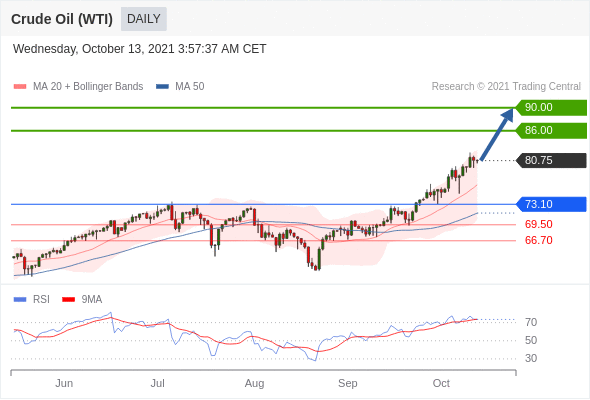Click the Aug label on time axis
590x400 pixels.
pyautogui.click(x=254, y=383)
